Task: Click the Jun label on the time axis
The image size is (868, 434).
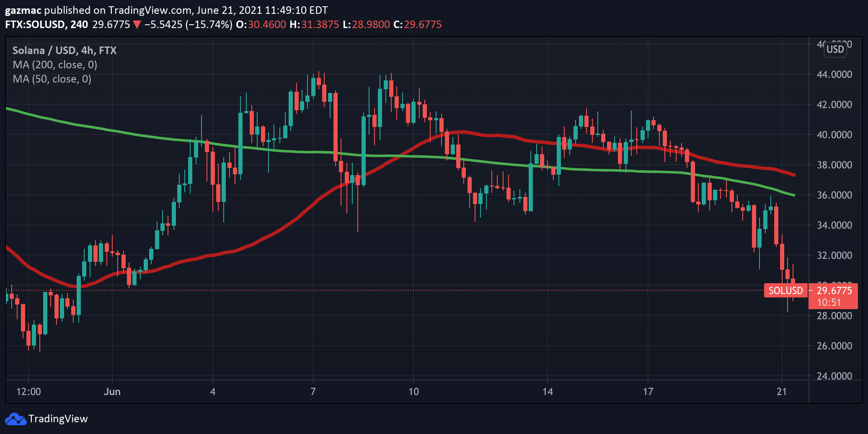Action: tap(112, 392)
